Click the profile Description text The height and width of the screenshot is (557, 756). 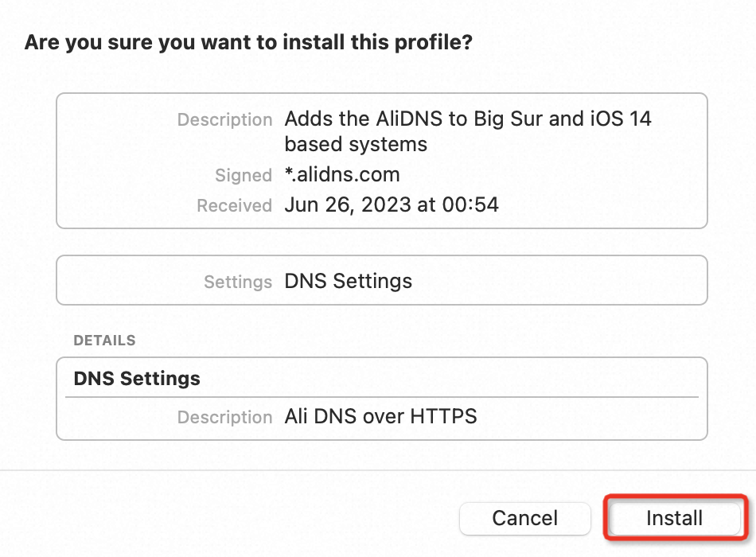[467, 130]
